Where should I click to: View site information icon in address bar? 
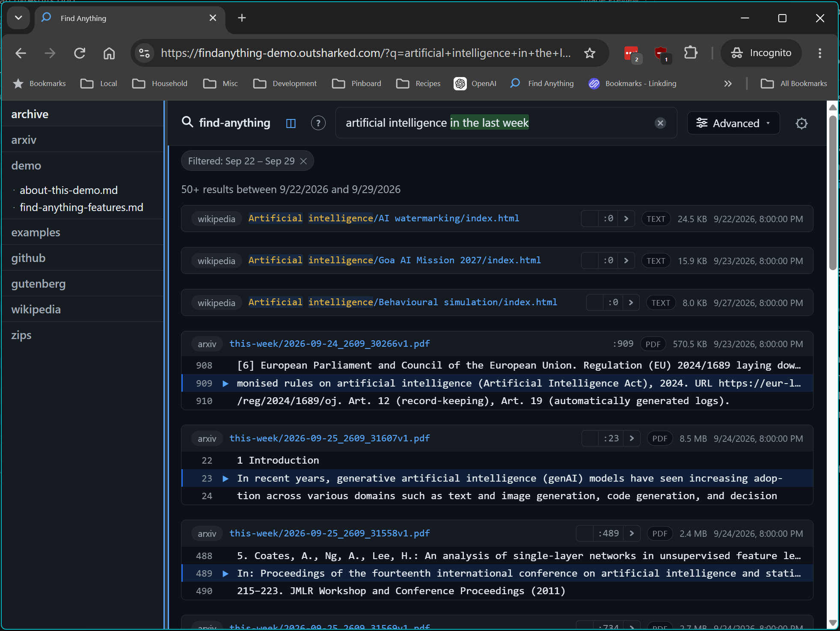click(x=145, y=53)
